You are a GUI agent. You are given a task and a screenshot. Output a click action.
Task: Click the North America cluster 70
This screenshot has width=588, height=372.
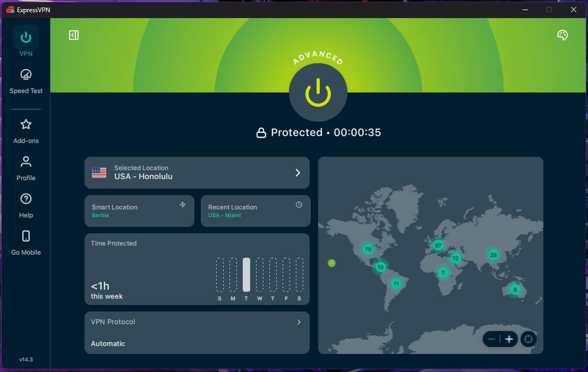click(368, 249)
